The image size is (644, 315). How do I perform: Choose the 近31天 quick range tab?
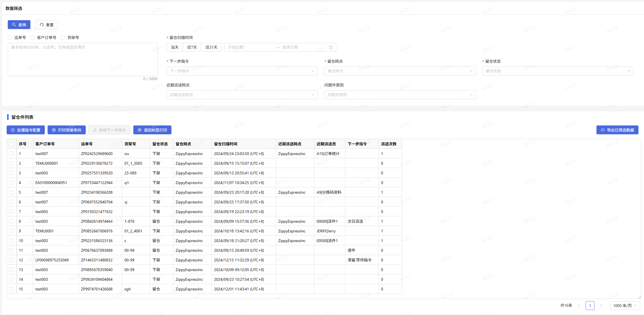pos(211,47)
